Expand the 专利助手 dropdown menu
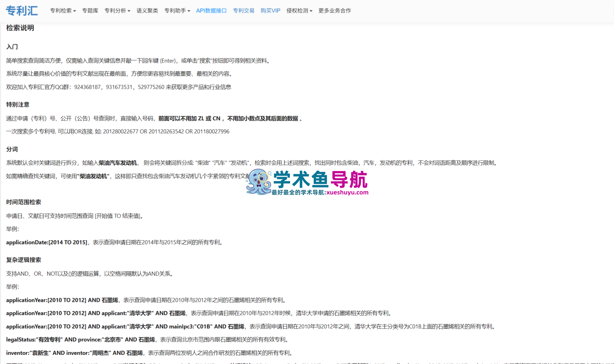The width and height of the screenshot is (614, 364). tap(177, 11)
